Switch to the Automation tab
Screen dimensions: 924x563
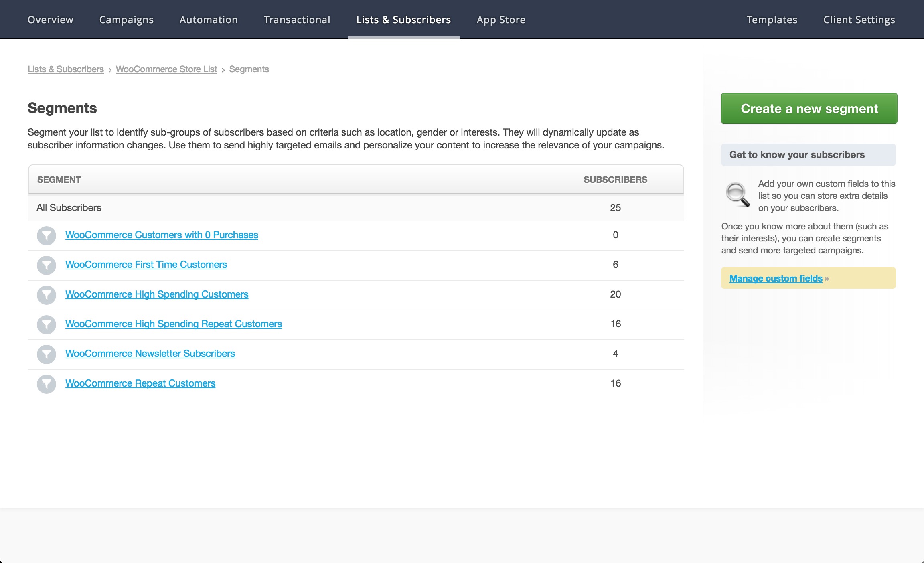pyautogui.click(x=209, y=20)
